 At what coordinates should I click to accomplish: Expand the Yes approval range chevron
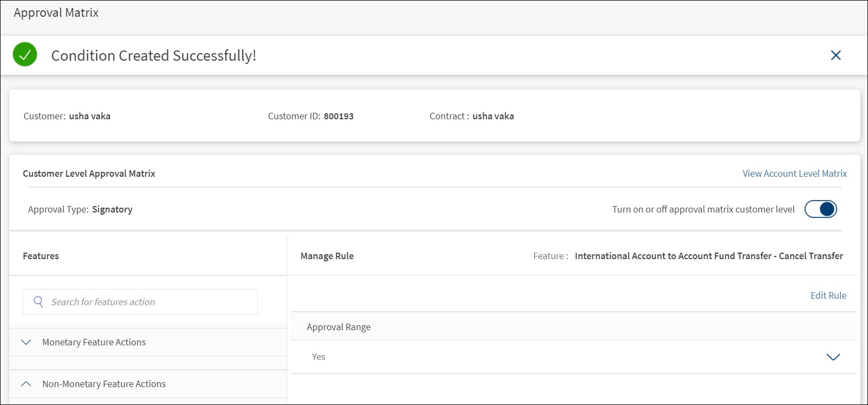(833, 357)
